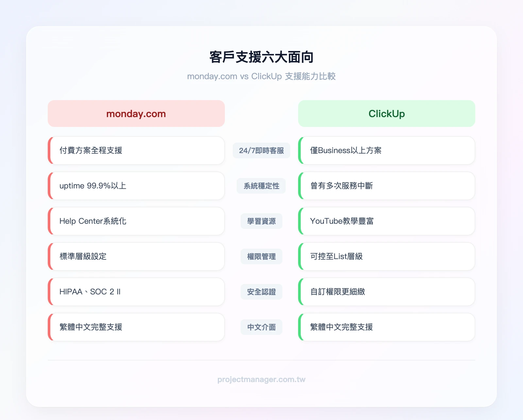Image resolution: width=523 pixels, height=420 pixels.
Task: Select the monday.com header badge
Action: [136, 114]
